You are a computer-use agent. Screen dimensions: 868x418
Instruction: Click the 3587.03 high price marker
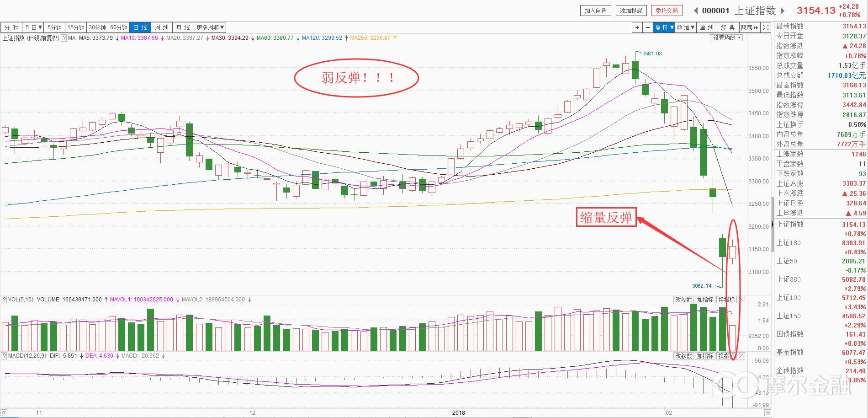pos(652,54)
